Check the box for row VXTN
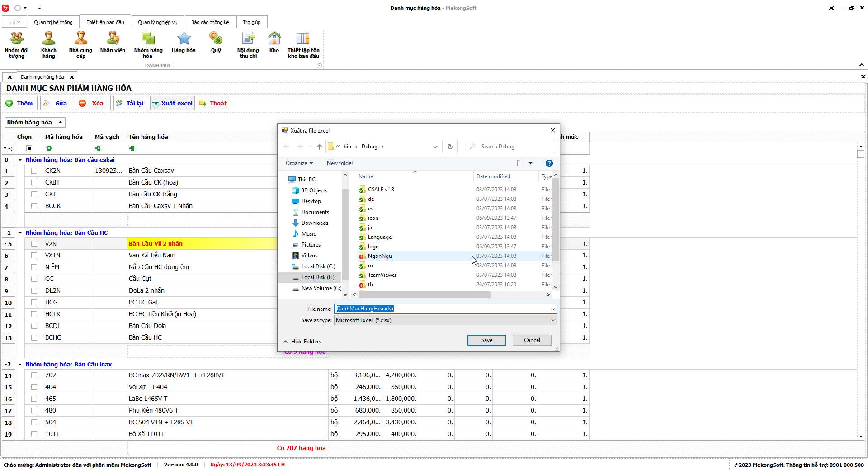 tap(34, 256)
